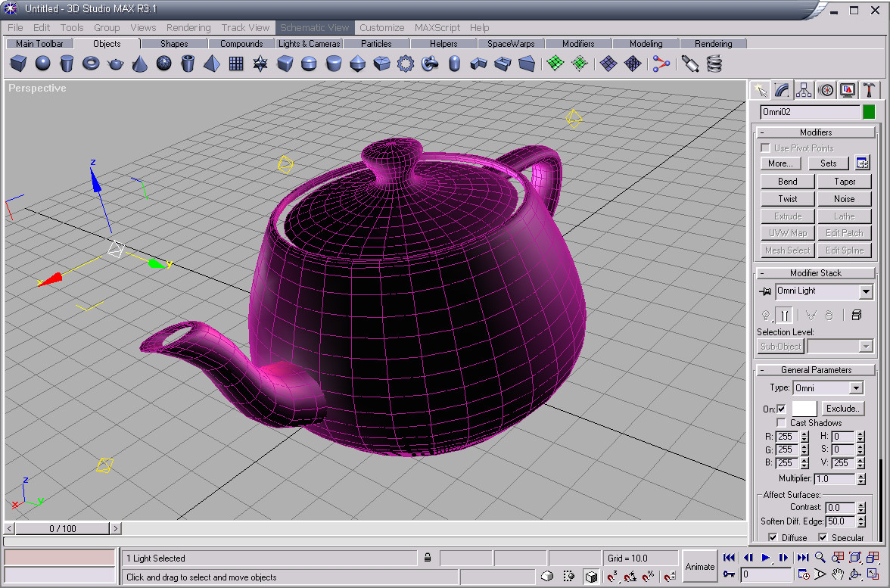
Task: Switch to the SpaceWarps toolbar tab
Action: point(511,44)
